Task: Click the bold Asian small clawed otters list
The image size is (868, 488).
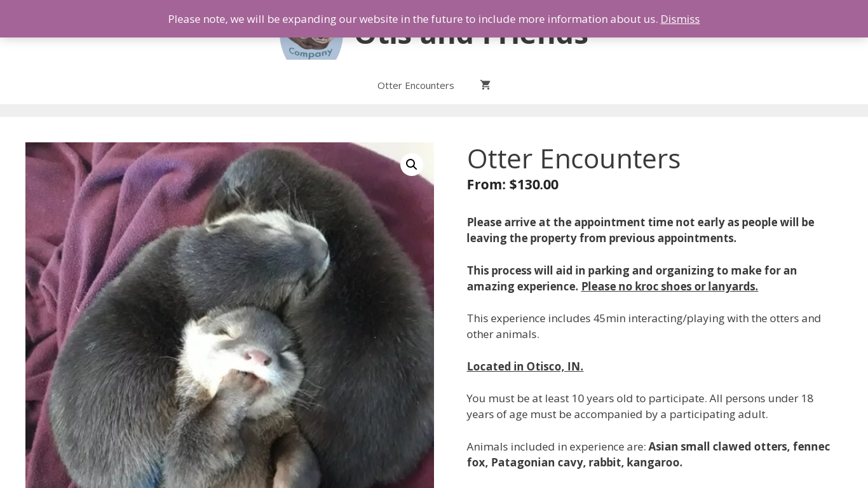Action: pos(648,454)
